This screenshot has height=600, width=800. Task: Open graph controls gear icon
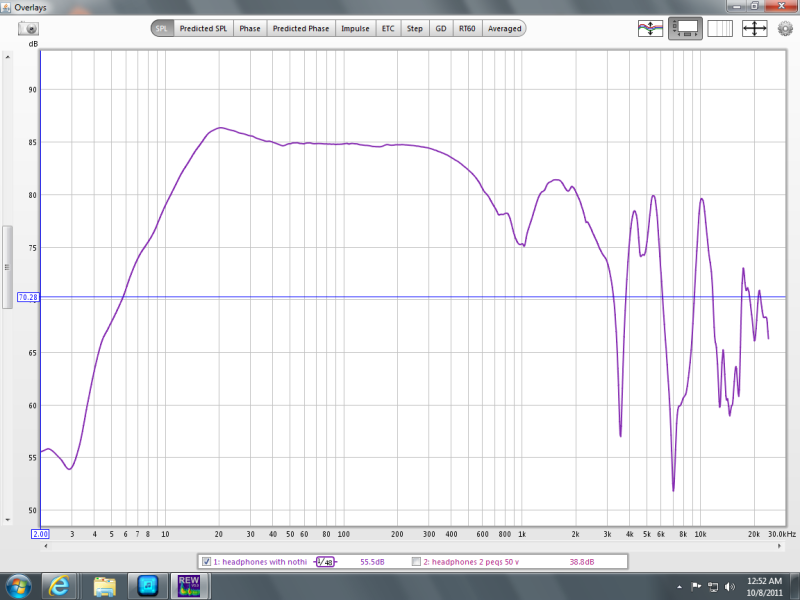point(784,29)
